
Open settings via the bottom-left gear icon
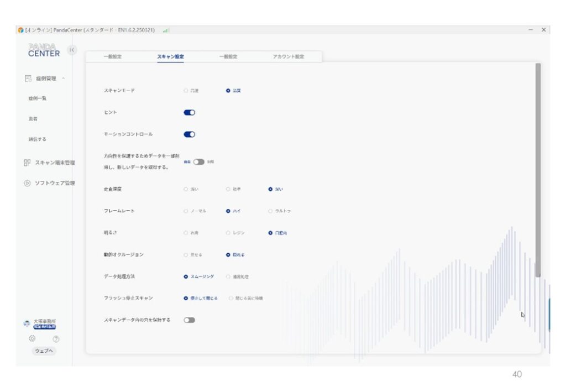(32, 338)
